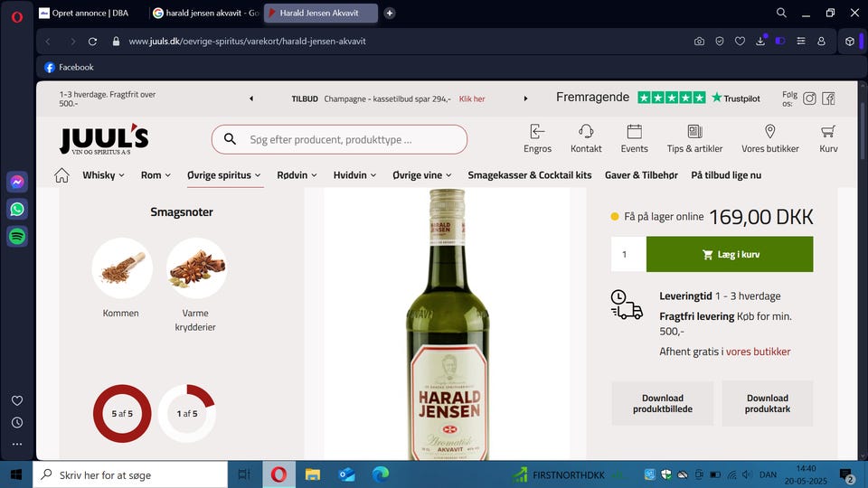
Task: Open Messenger in the Opera sidebar
Action: tap(17, 182)
